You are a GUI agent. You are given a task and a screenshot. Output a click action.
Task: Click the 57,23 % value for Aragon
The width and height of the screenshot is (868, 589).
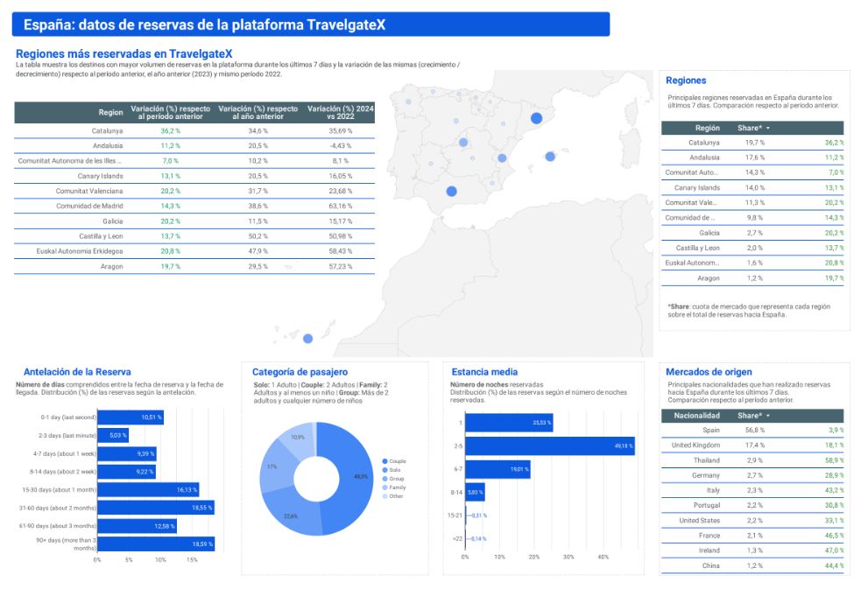tap(341, 267)
